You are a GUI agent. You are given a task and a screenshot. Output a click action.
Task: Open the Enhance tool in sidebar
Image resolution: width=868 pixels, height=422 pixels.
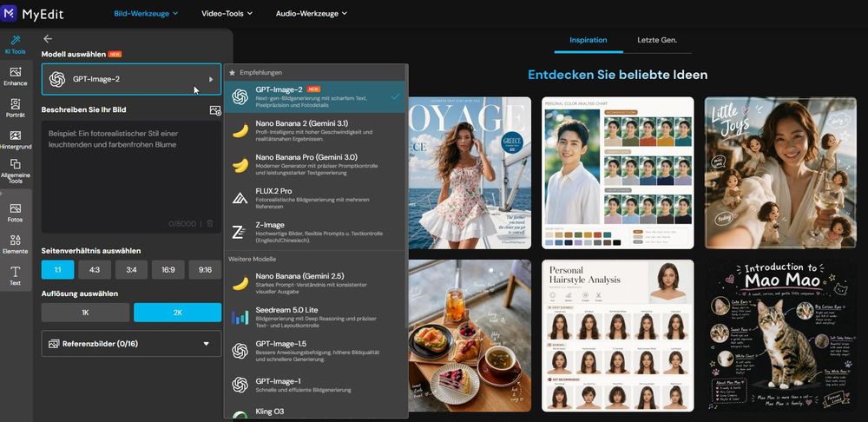click(15, 76)
